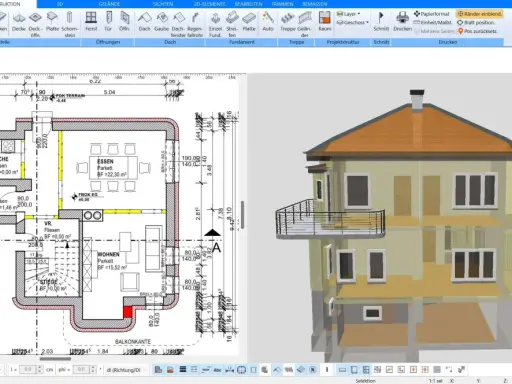This screenshot has width=512, height=384.
Task: Choose the Dach roof tool
Action: click(x=144, y=22)
